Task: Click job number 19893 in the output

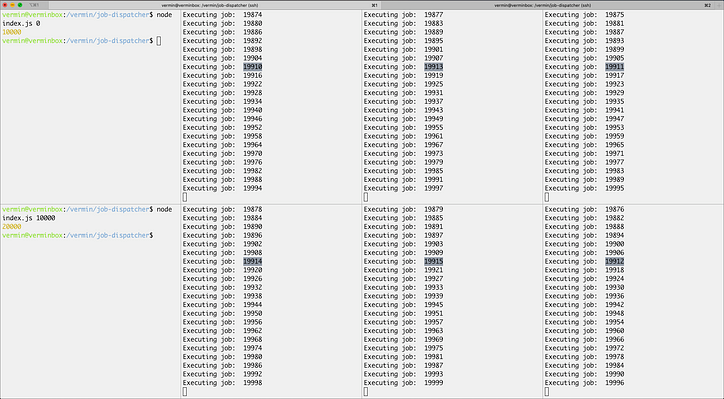Action: click(615, 41)
